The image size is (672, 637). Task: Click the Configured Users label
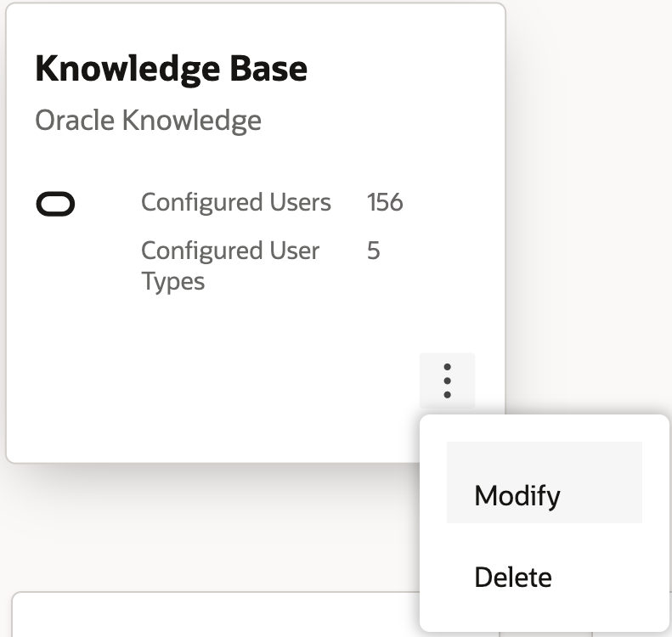click(235, 202)
